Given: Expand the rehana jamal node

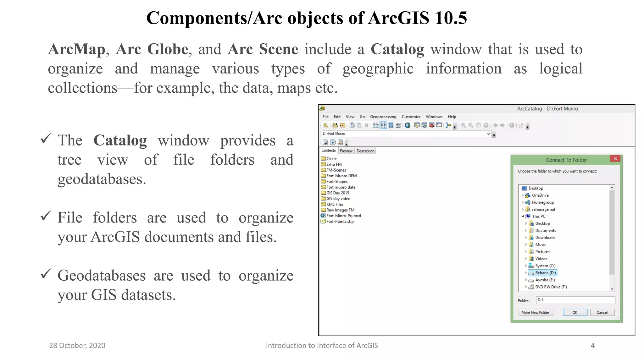Looking at the screenshot, I should [x=523, y=210].
